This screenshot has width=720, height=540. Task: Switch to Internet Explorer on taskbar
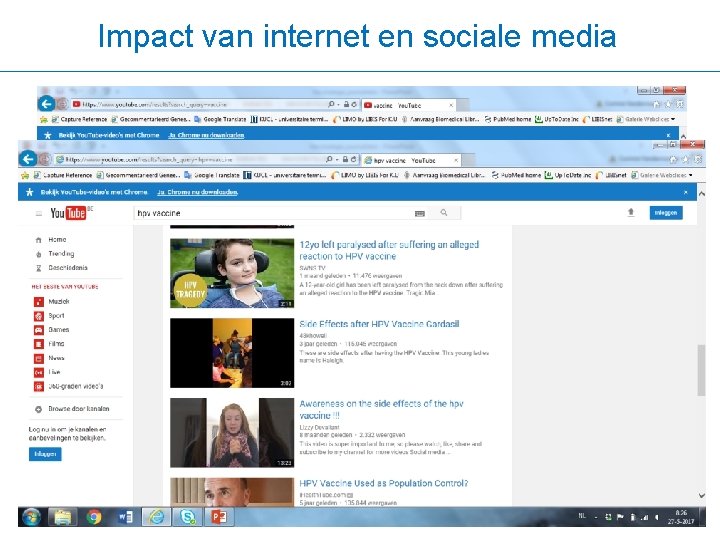coord(156,517)
